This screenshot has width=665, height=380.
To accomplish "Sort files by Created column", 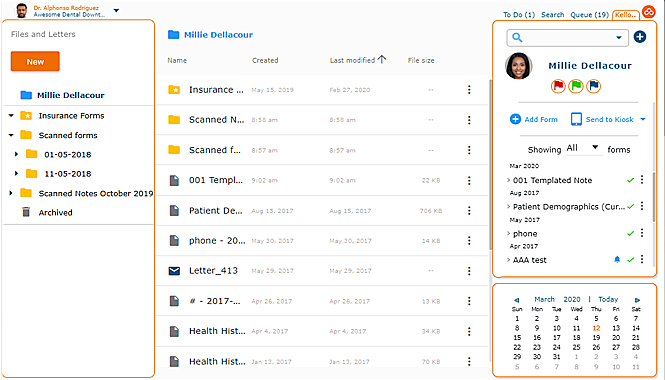I will click(265, 60).
